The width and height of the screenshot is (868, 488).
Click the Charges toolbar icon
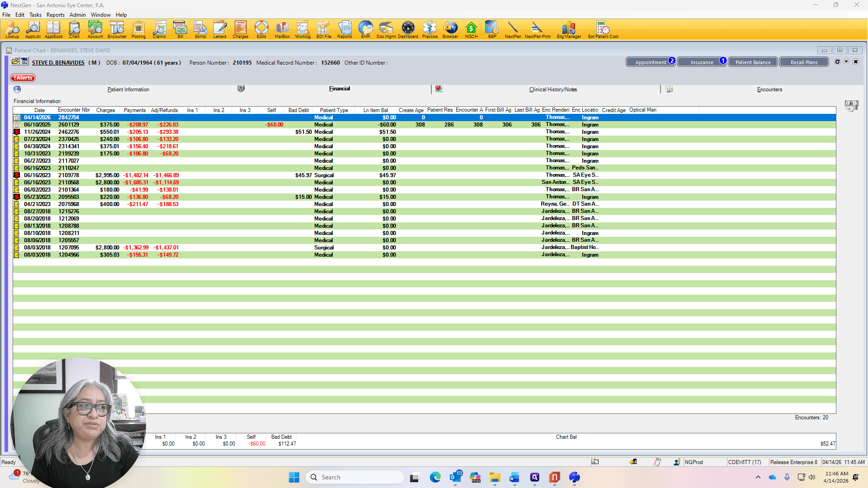(241, 29)
